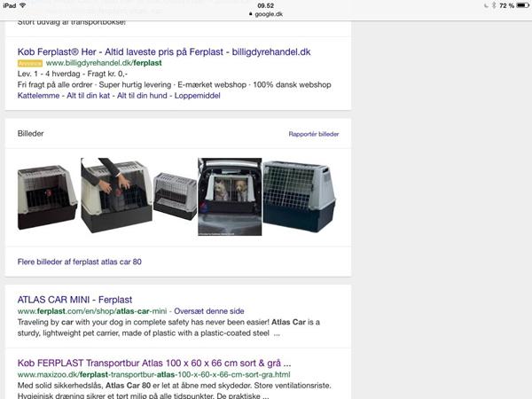Tap the 09.52 clock in the status bar

[266, 6]
